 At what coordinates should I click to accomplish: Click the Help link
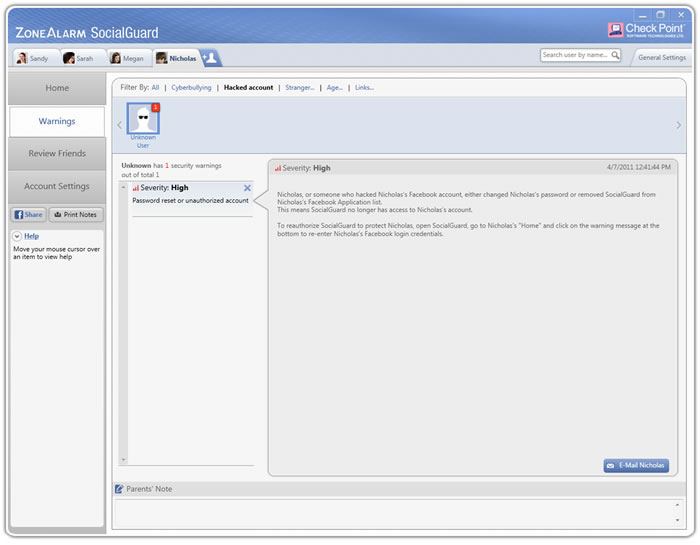tap(31, 236)
